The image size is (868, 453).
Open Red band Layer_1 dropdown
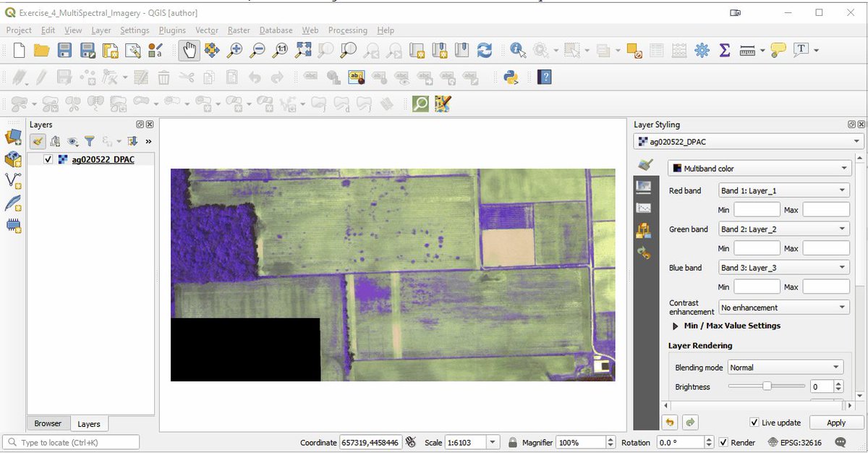(783, 190)
